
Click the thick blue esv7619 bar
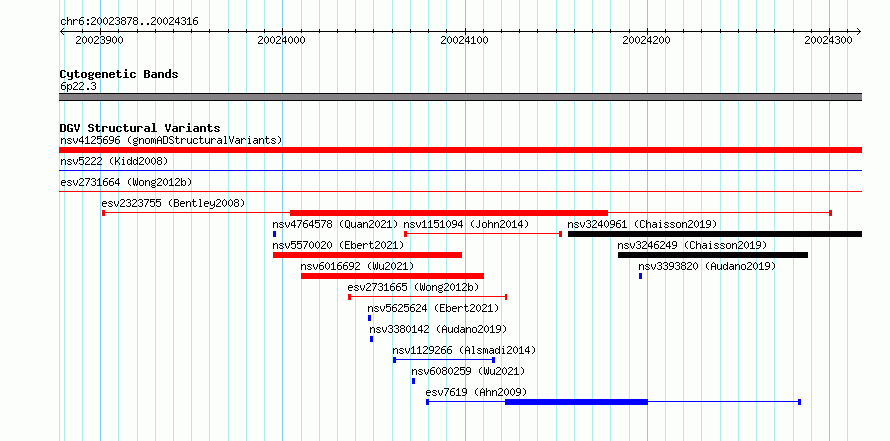576,402
